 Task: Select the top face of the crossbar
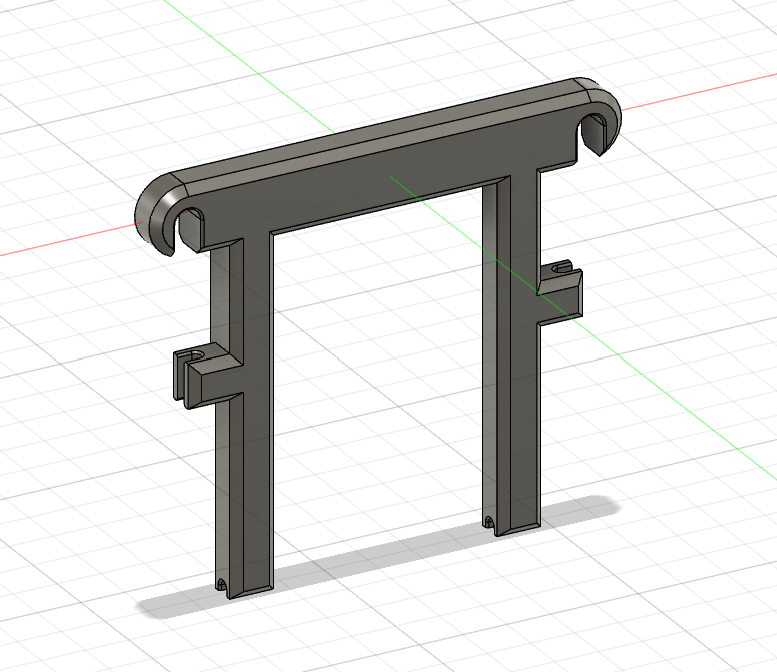380,128
